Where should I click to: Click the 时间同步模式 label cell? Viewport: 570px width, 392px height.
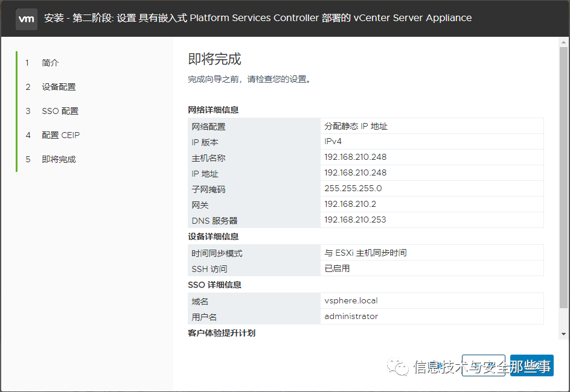[254, 253]
